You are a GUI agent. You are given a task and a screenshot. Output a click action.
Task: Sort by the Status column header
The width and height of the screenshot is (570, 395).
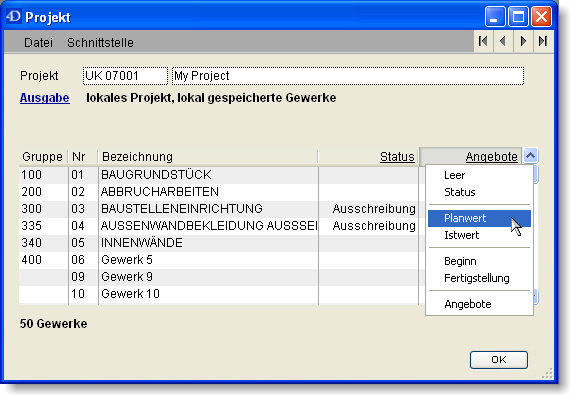pyautogui.click(x=397, y=157)
